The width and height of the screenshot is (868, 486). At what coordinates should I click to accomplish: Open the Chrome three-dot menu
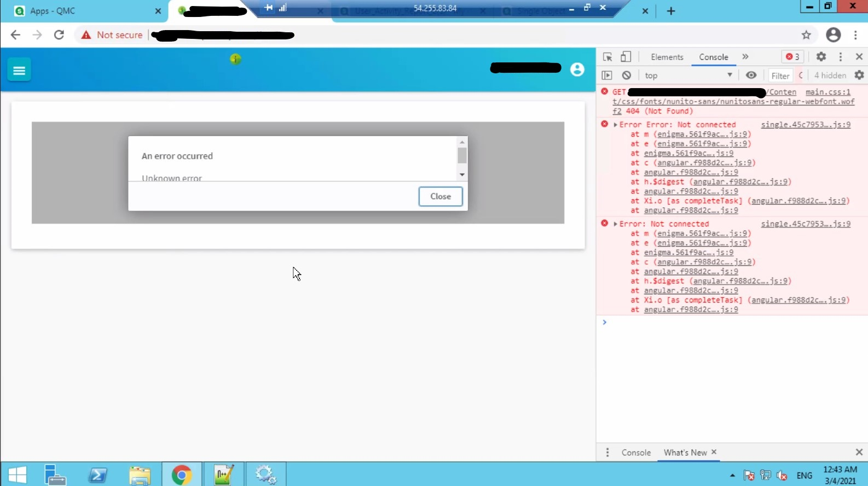click(855, 35)
